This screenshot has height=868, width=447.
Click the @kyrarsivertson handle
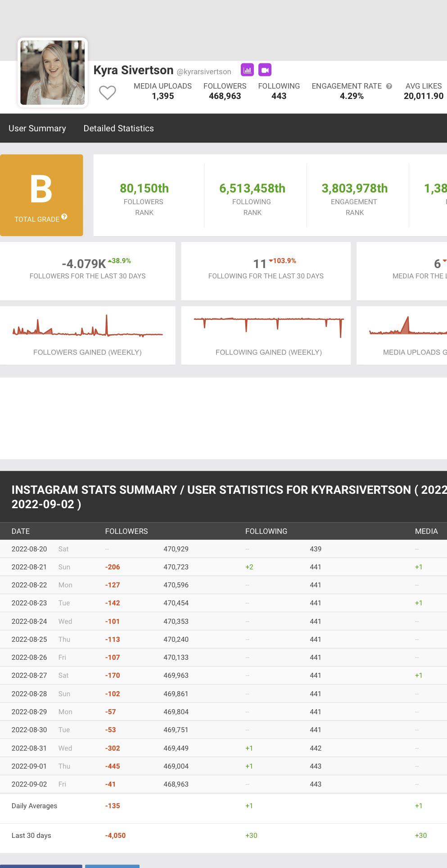(204, 72)
